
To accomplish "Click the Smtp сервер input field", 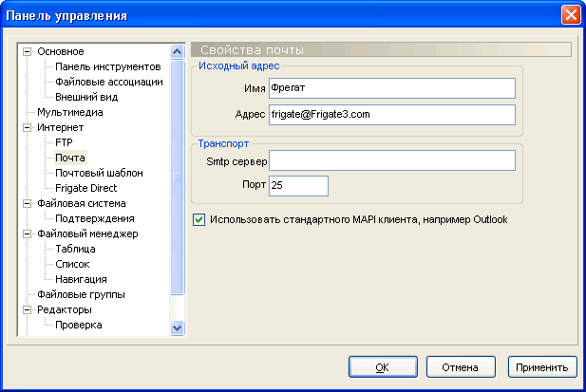I will coord(391,160).
